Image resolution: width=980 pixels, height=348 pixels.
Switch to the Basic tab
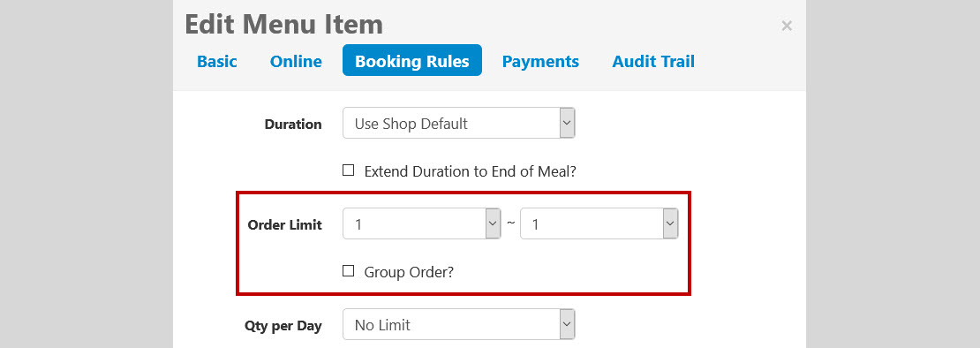click(x=217, y=61)
